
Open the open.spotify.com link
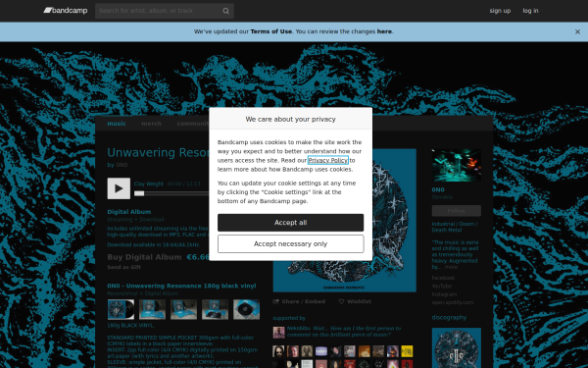[453, 302]
